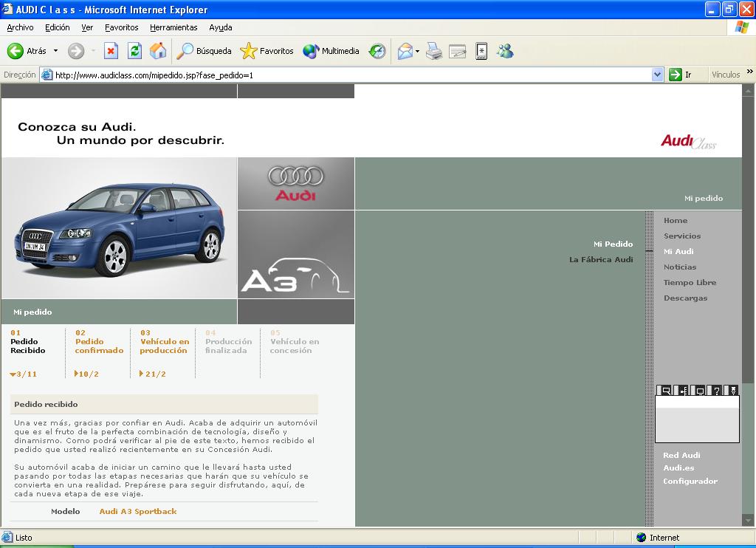The height and width of the screenshot is (548, 756).
Task: Click the Home sidebar link
Action: pyautogui.click(x=676, y=220)
